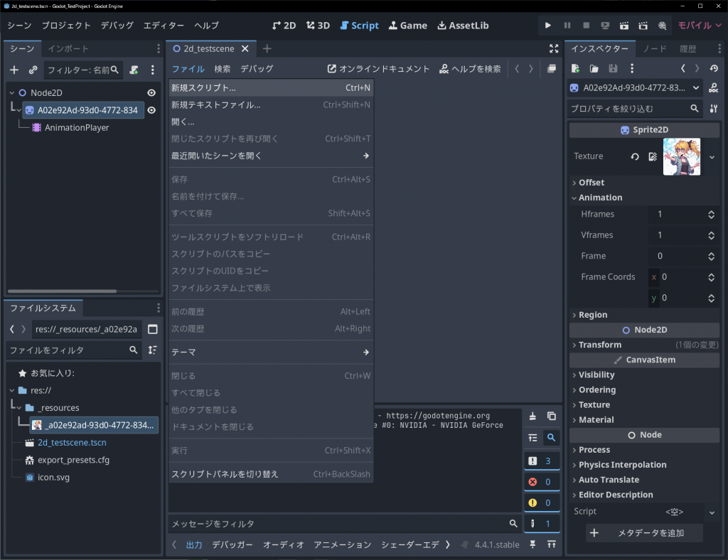Toggle the warning messages filter in output
Viewport: 728px width, 560px height.
point(542,503)
